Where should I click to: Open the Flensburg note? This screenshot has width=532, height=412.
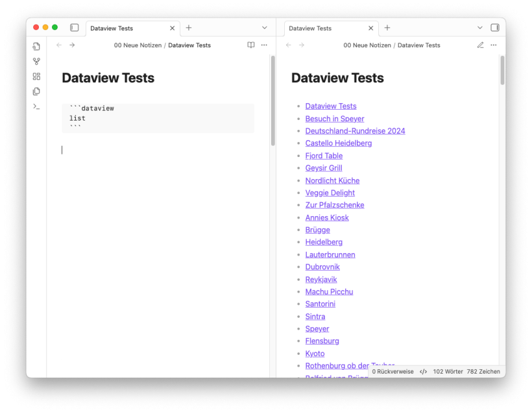(322, 341)
